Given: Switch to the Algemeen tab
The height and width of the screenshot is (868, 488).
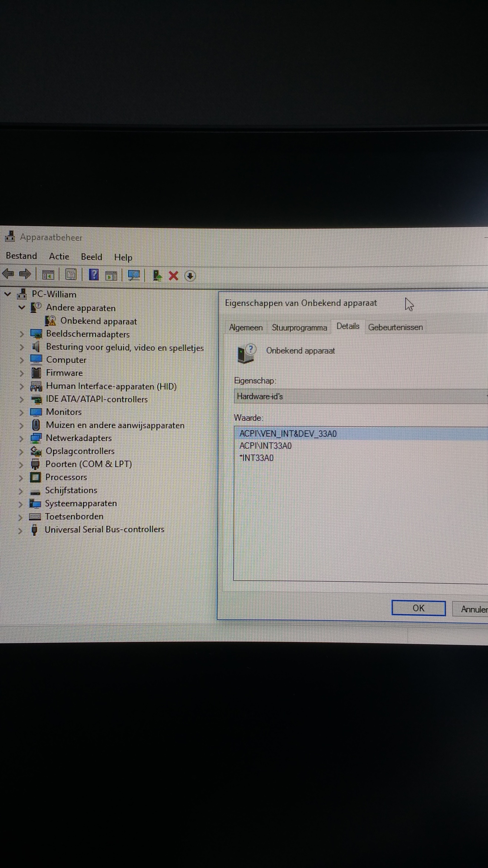Looking at the screenshot, I should tap(246, 328).
